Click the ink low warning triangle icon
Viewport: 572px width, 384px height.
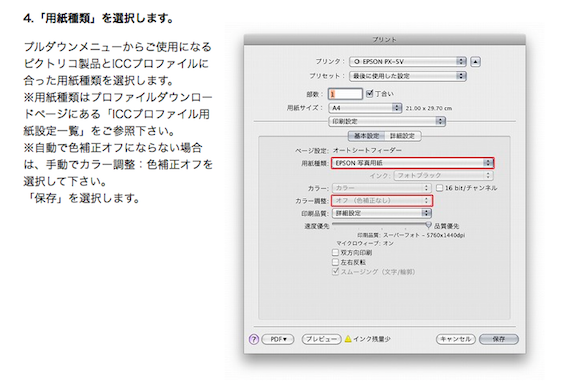(348, 339)
